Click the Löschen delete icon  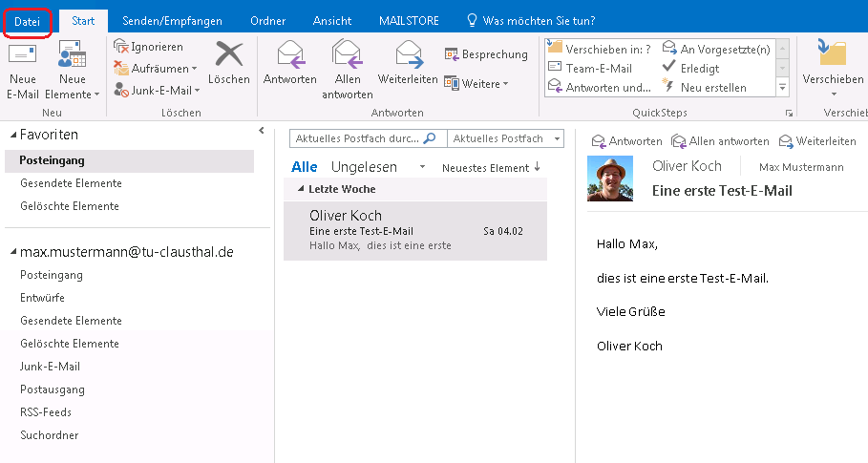tap(228, 55)
